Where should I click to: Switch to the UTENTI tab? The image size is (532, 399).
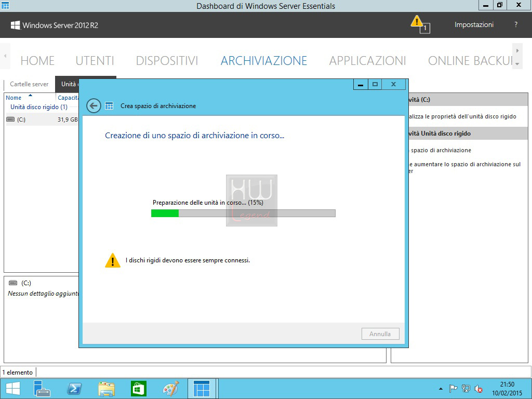point(95,61)
